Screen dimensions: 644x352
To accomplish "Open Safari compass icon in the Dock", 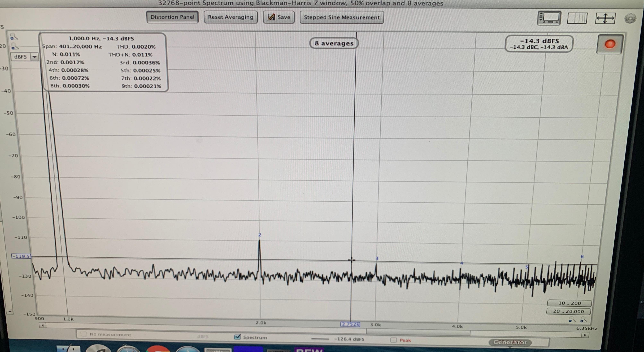I will 129,349.
